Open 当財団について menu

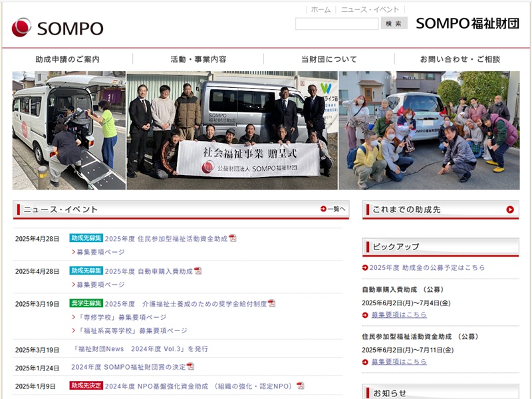tap(329, 59)
